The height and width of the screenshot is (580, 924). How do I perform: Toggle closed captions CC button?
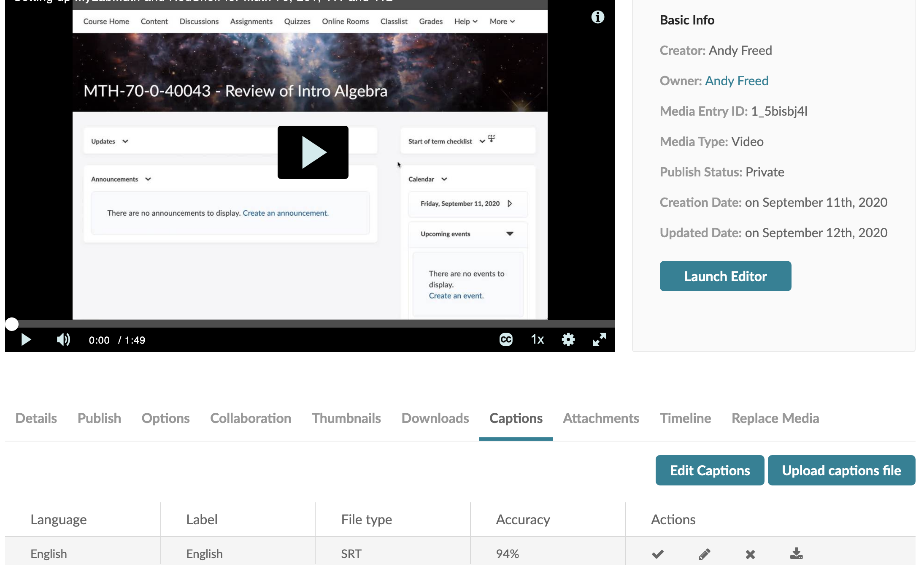(x=506, y=340)
